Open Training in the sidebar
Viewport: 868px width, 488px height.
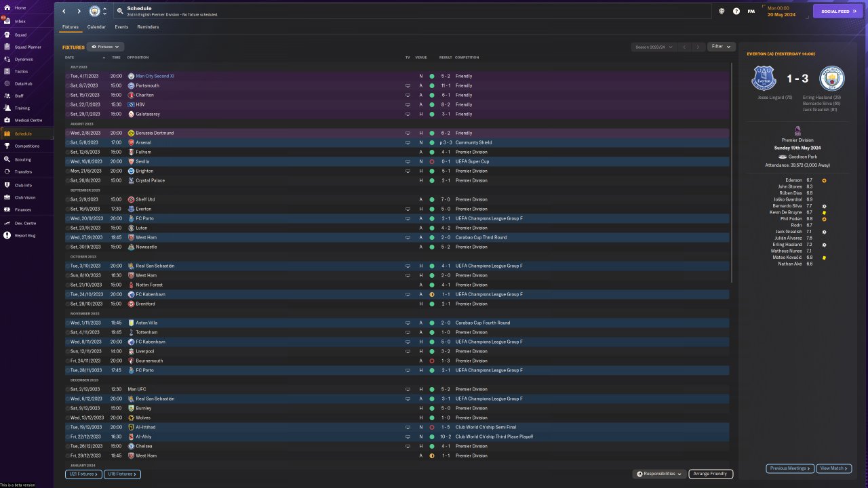tap(27, 108)
